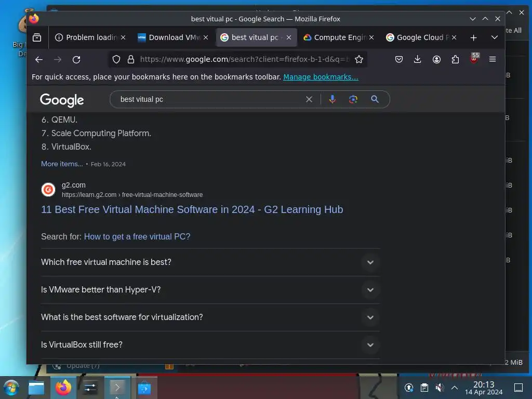Open the extensions puzzle icon
Viewport: 532px width, 399px height.
tap(455, 59)
